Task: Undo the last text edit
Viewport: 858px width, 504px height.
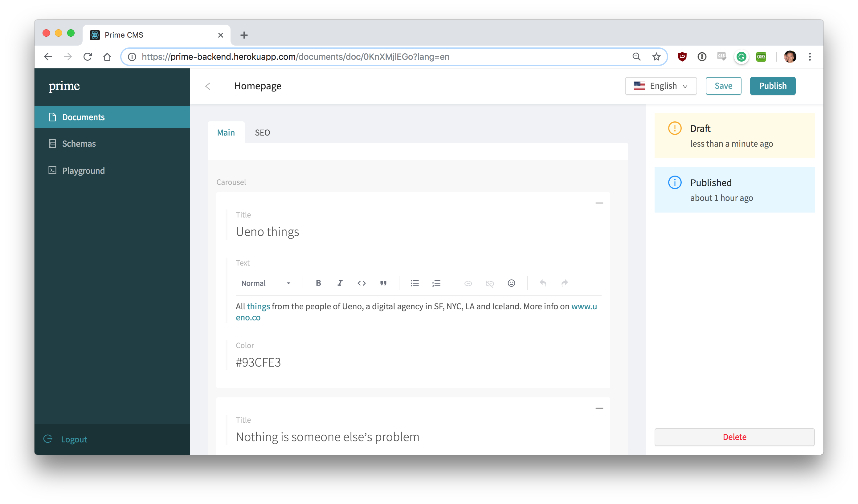Action: point(543,283)
